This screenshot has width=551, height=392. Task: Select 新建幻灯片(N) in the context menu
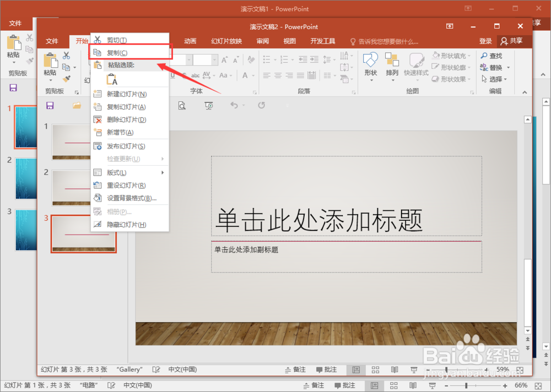click(129, 94)
